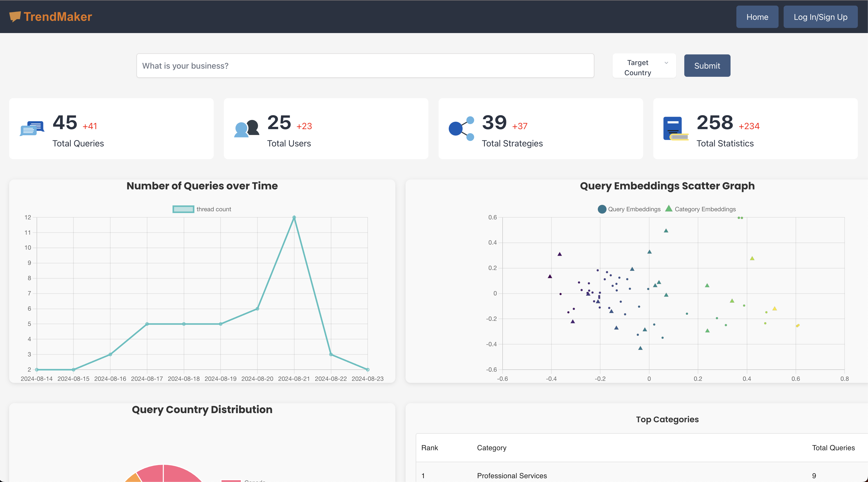Screen dimensions: 868x482
Task: Click the yellow triangle category marker in the scatter graph
Action: coord(775,308)
